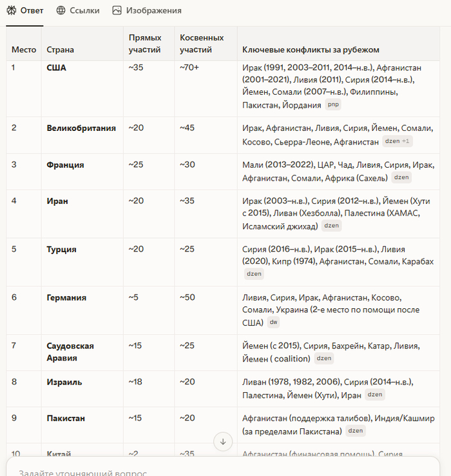Open dzen source badge in Франция row
Screen dimensions: 451x476
pyautogui.click(x=401, y=177)
